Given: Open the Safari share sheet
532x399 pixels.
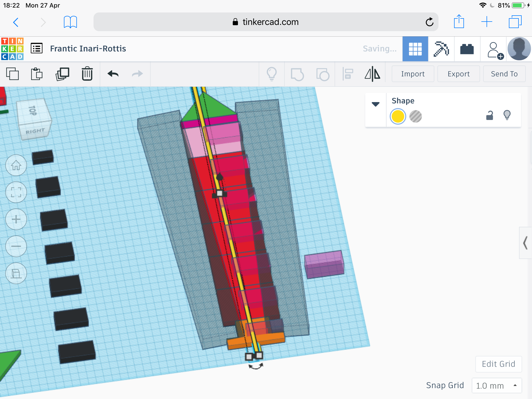Looking at the screenshot, I should tap(459, 22).
